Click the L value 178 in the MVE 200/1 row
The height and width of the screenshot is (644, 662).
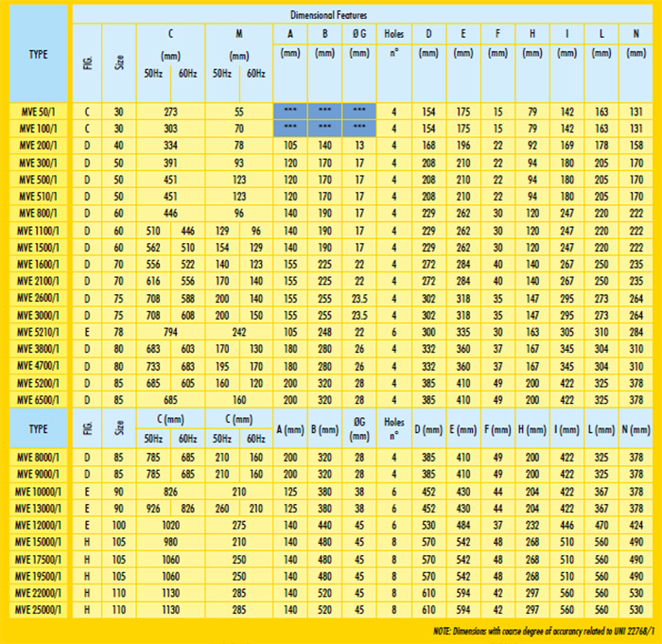coord(601,146)
